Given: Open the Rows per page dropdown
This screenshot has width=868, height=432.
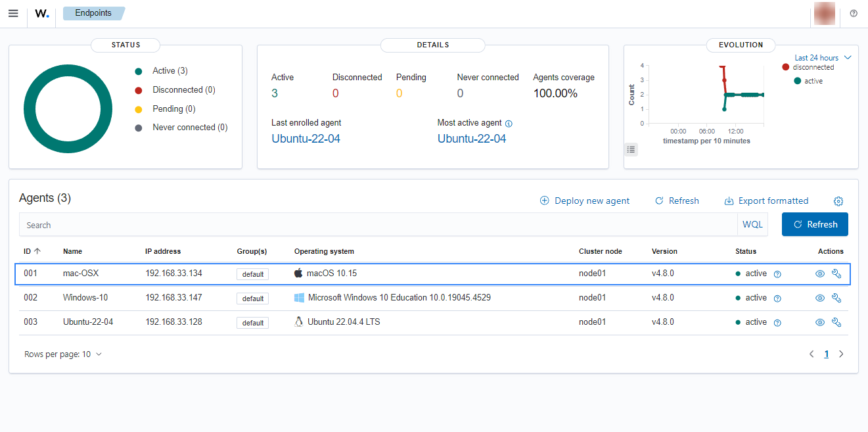Looking at the screenshot, I should [63, 354].
